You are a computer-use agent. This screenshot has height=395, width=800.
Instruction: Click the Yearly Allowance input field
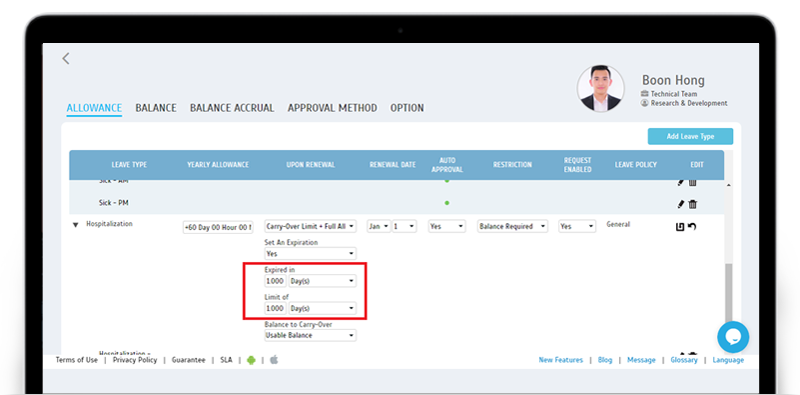[218, 227]
